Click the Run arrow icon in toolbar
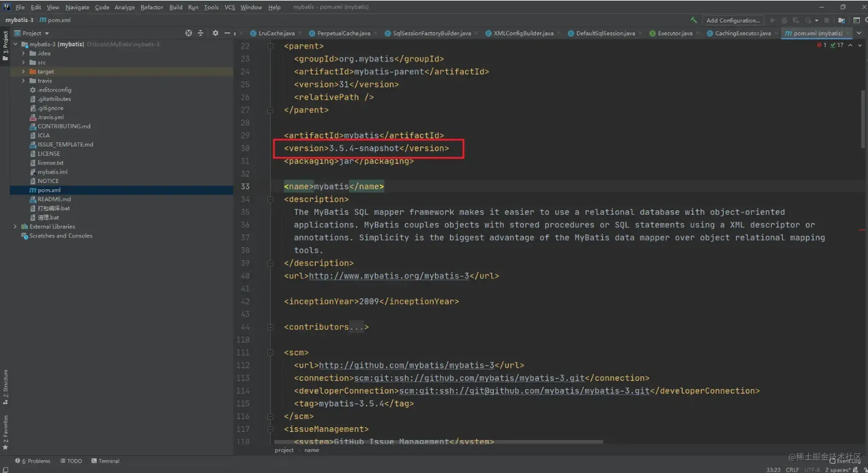Screen dimensions: 868x473 [773, 20]
